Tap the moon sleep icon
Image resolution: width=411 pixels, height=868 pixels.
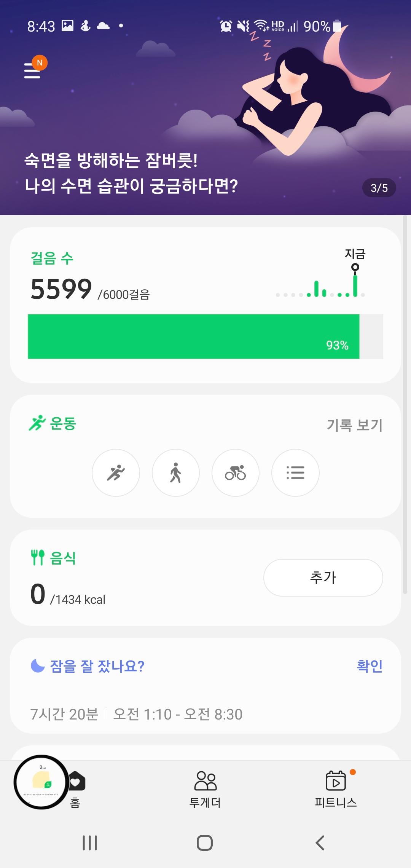click(x=38, y=666)
